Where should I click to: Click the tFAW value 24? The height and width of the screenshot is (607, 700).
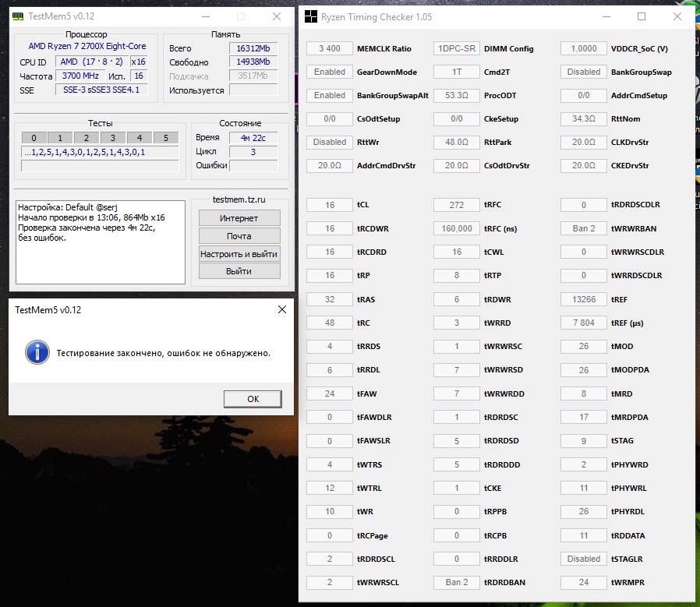pyautogui.click(x=330, y=393)
